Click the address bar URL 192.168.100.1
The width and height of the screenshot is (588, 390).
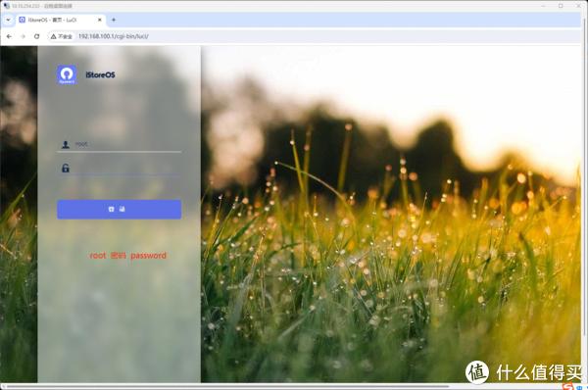click(x=114, y=36)
